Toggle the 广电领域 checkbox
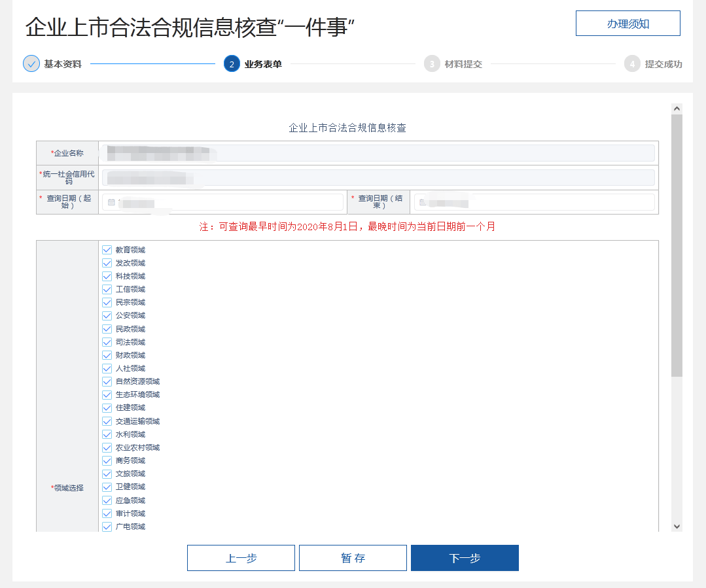 click(107, 527)
